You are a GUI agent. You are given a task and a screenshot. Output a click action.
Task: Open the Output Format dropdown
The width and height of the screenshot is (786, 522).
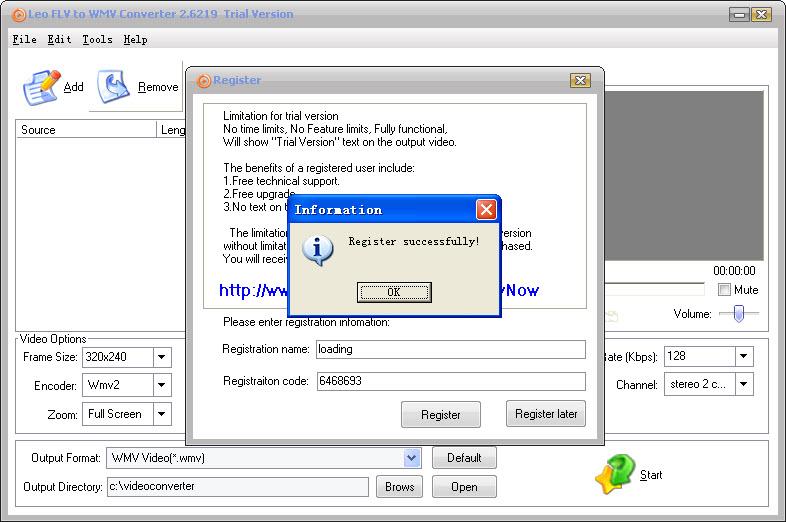(x=412, y=458)
